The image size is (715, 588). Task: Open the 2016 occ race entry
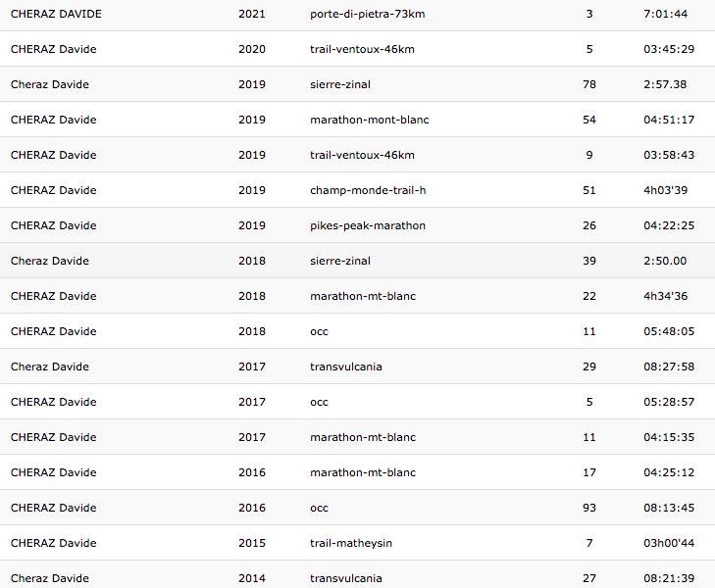point(319,508)
